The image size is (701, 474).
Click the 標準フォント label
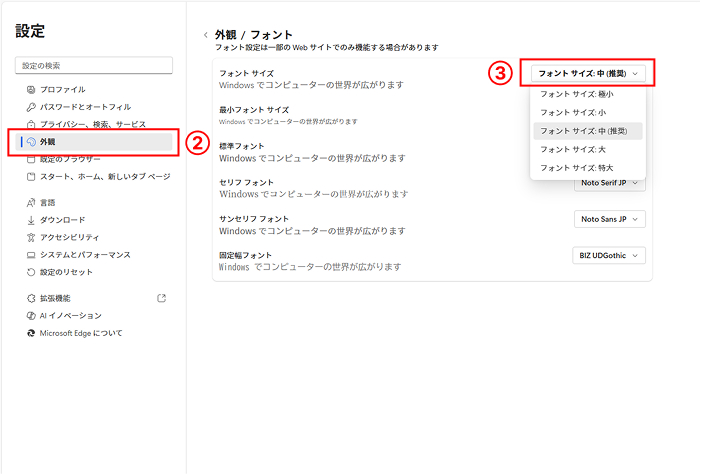tap(241, 146)
